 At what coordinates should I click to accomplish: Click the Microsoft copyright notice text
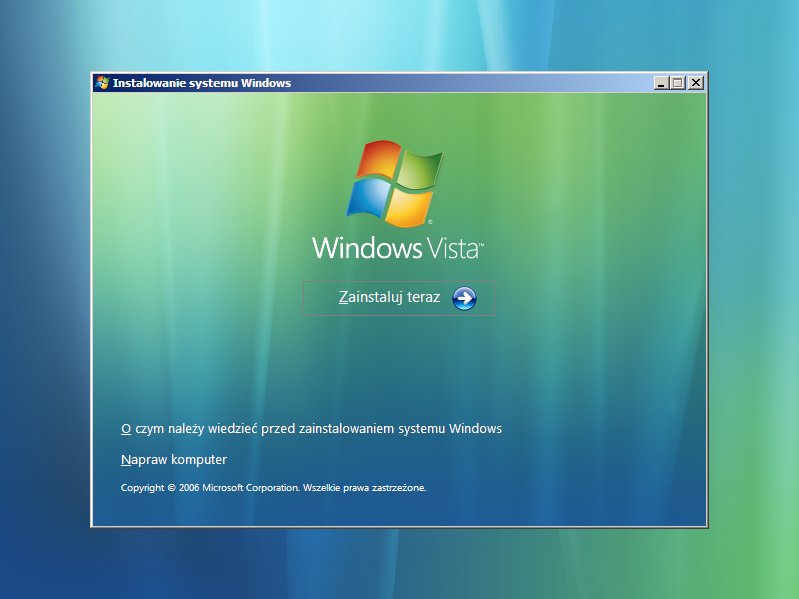[x=273, y=488]
